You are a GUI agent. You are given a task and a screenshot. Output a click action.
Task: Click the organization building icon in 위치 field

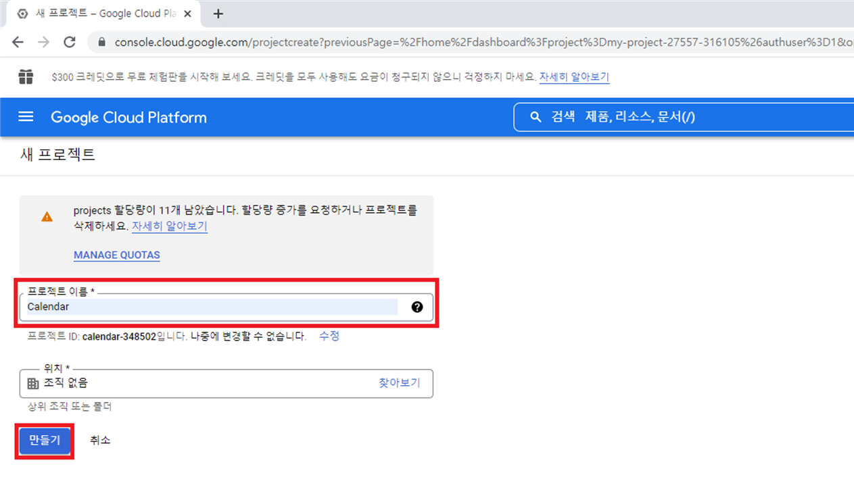[32, 383]
